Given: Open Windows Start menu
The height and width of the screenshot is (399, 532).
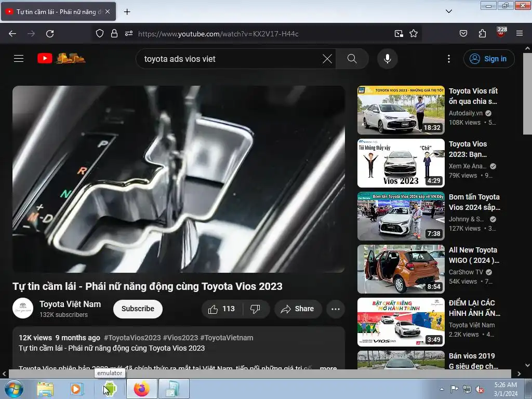Looking at the screenshot, I should tap(14, 389).
